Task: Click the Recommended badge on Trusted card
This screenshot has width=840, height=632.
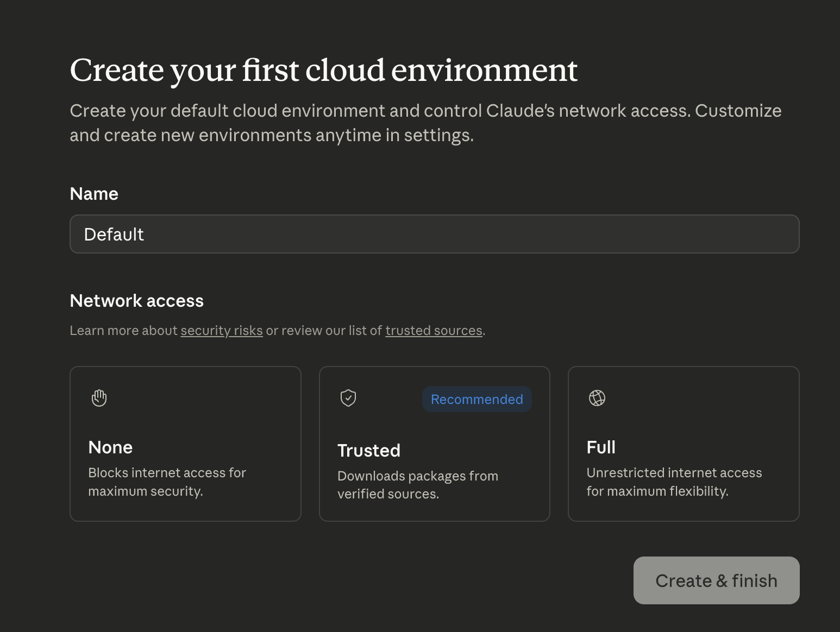Action: [477, 399]
